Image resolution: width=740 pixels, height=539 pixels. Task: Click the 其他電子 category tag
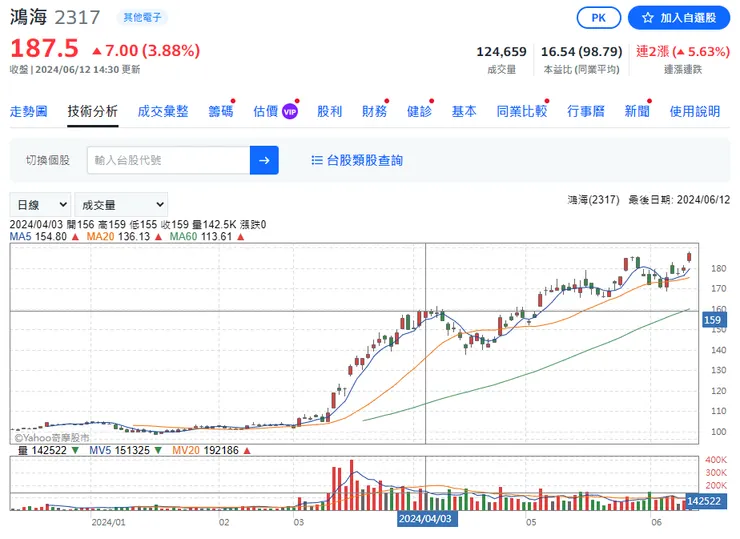coord(142,17)
